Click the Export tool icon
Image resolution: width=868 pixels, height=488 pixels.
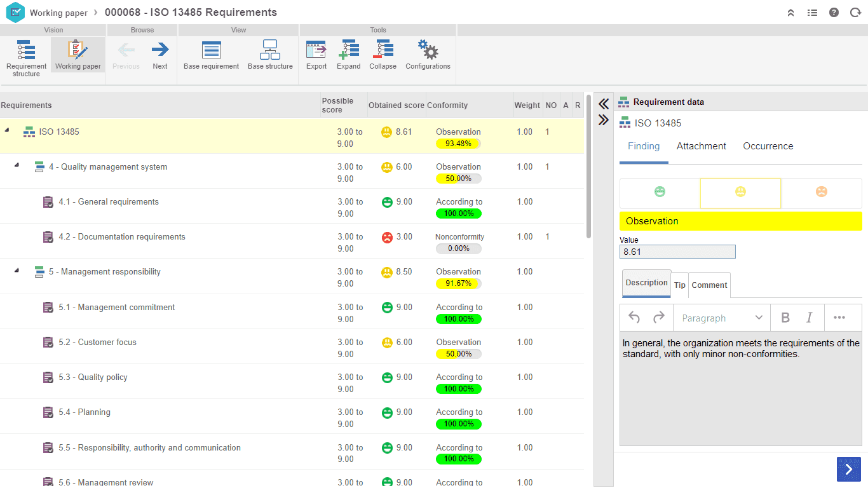[316, 55]
